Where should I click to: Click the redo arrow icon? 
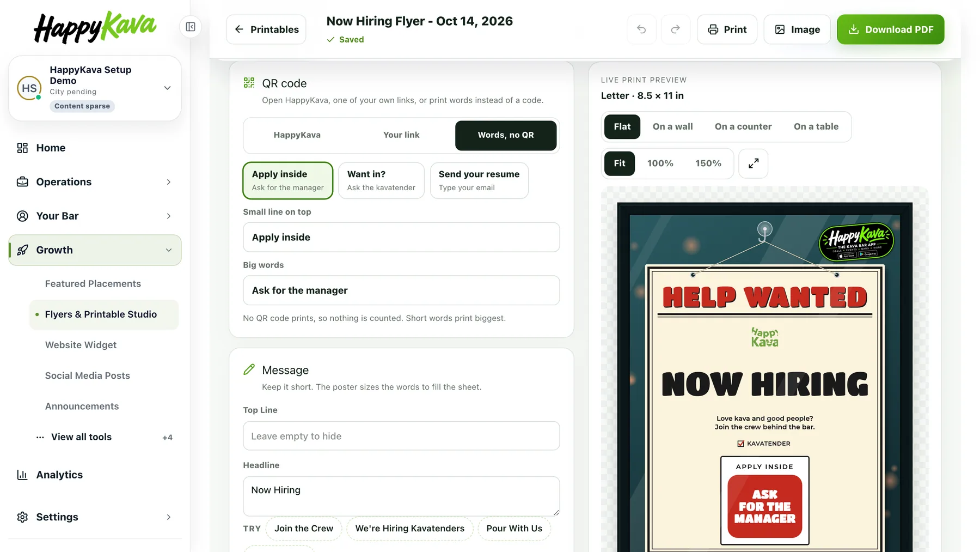click(675, 29)
